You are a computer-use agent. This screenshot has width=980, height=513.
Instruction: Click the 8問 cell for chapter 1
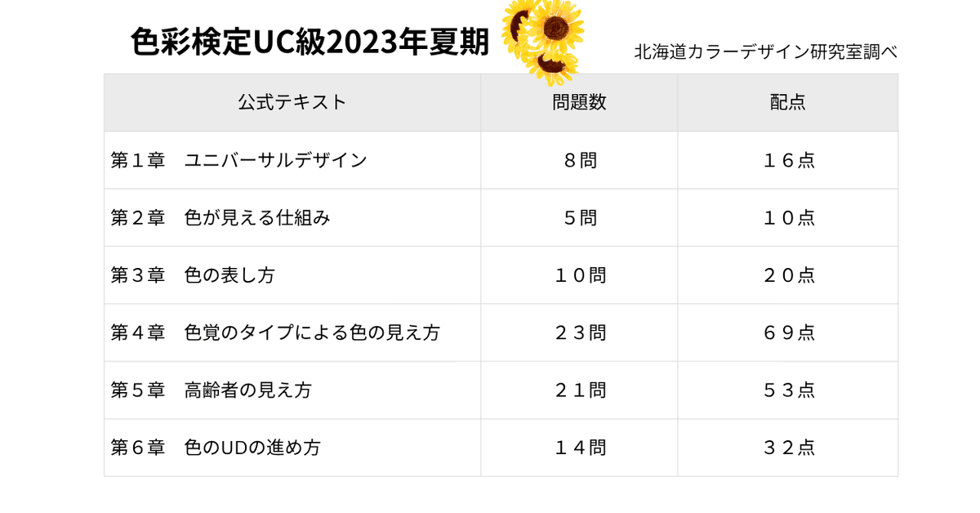tap(579, 160)
